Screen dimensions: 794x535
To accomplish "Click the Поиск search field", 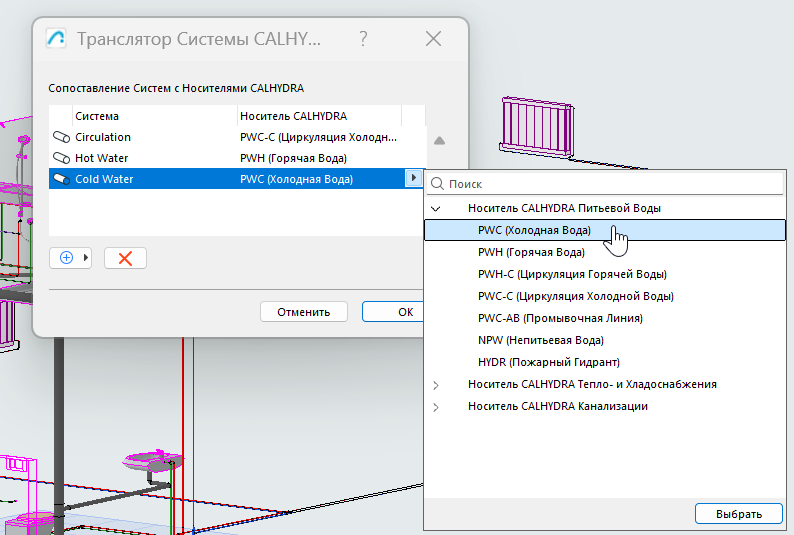I will (x=606, y=184).
